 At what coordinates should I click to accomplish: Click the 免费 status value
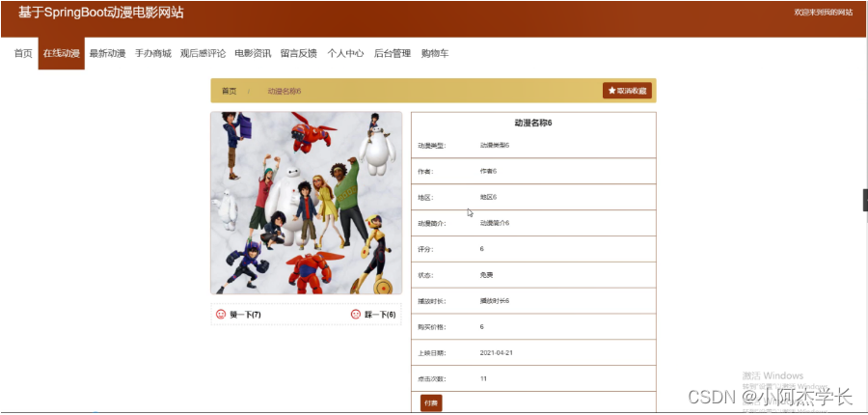[x=487, y=275]
